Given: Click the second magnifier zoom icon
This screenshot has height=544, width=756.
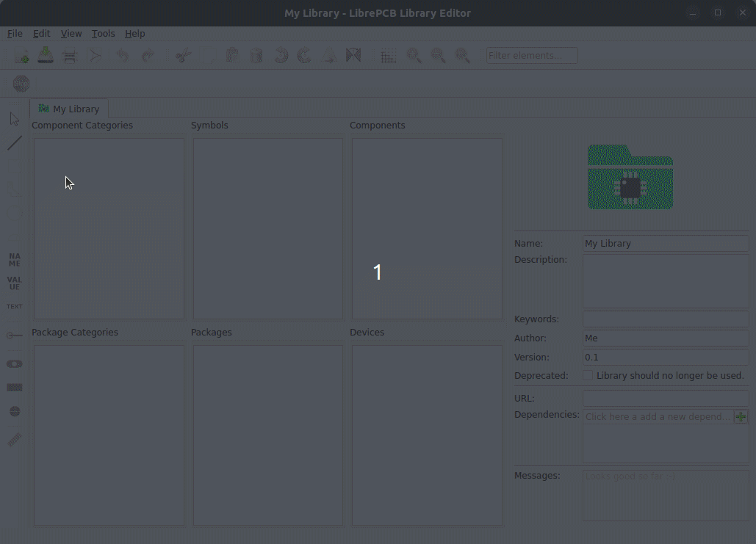Looking at the screenshot, I should click(x=439, y=56).
